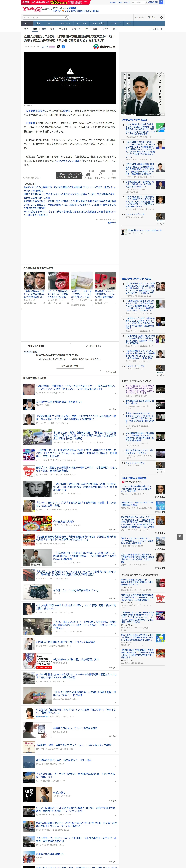Share article on Facebook
Screen dimensions: 186x868
point(63,47)
